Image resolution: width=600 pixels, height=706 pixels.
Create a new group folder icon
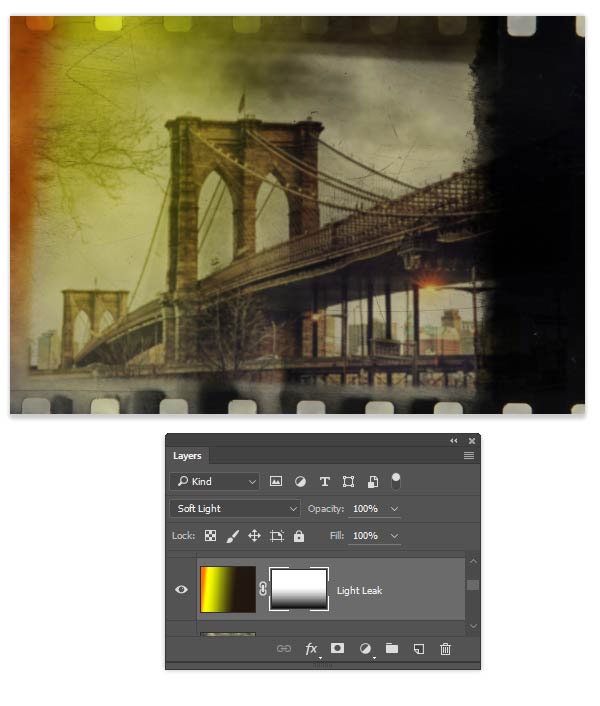click(392, 648)
